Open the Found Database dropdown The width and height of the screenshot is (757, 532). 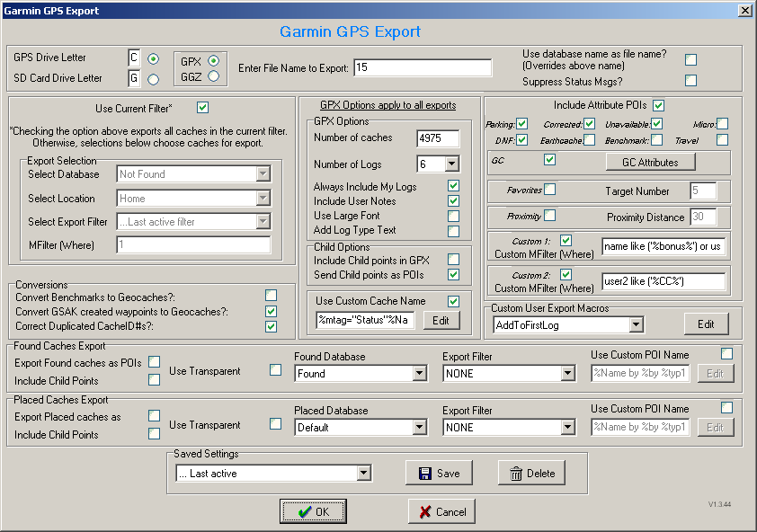(x=419, y=373)
